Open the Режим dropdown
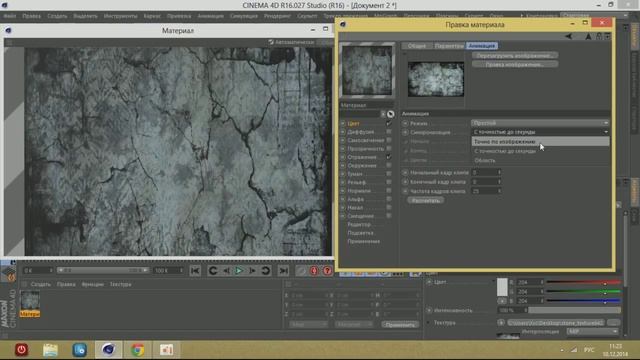This screenshot has height=360, width=640. tap(540, 123)
